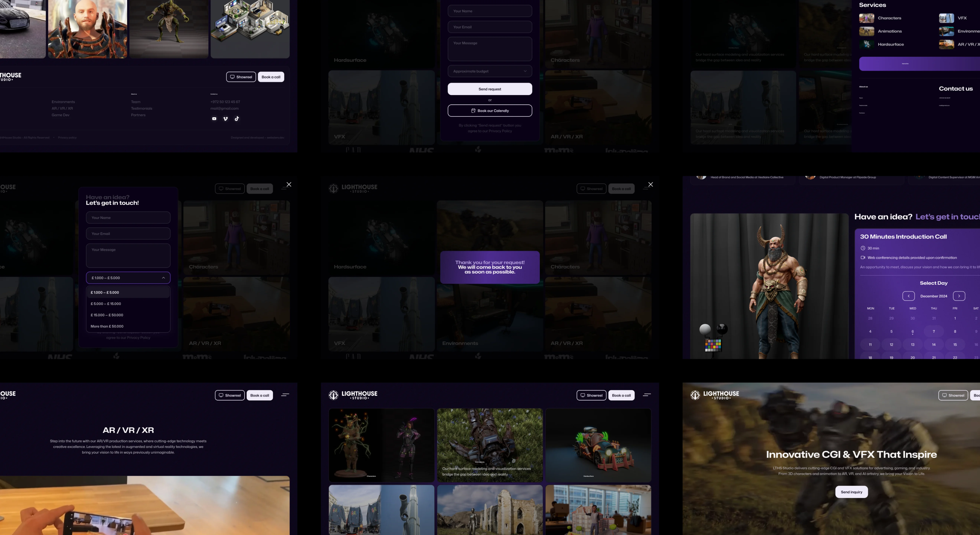Close the 'Let's get in touch!' form overlay
Screen dimensions: 980x535
pos(289,185)
